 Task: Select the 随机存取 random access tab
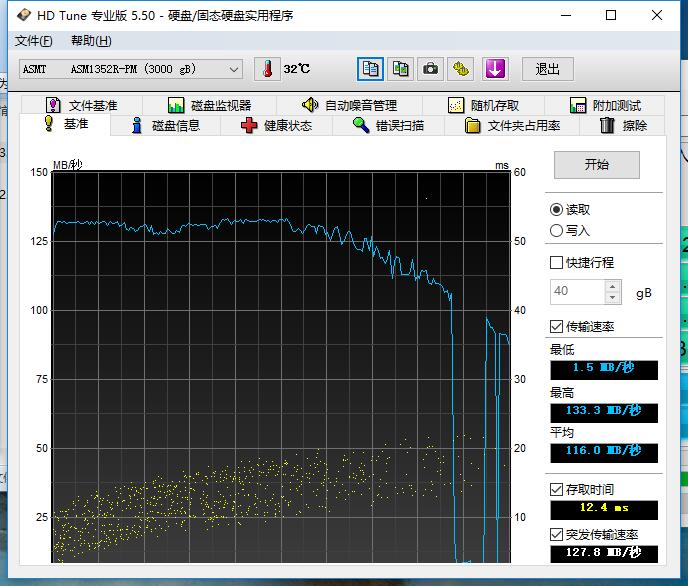(x=484, y=105)
